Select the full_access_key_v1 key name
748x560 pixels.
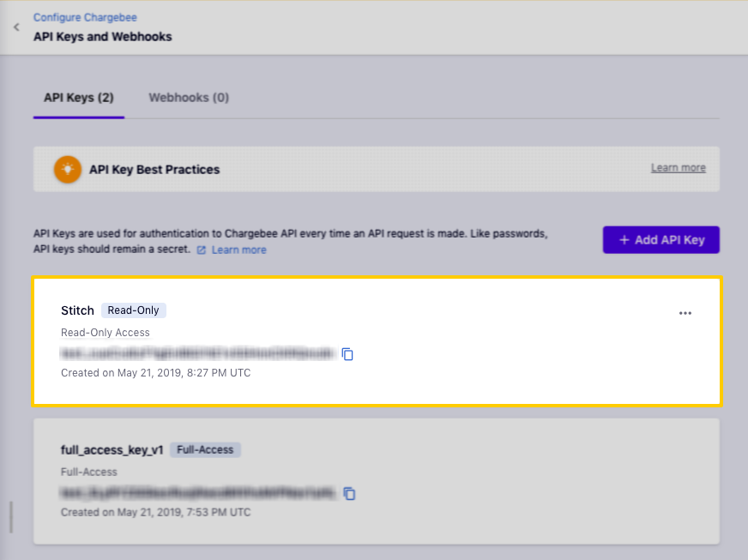tap(112, 449)
